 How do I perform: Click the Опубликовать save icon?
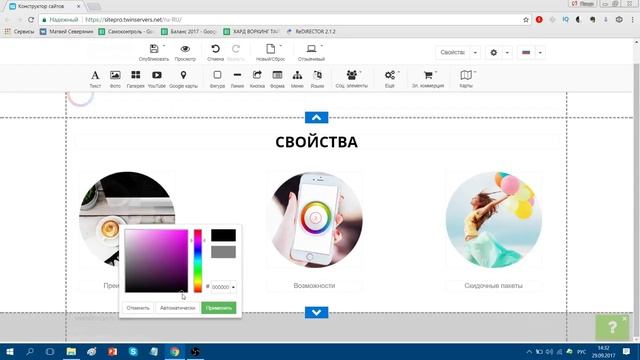click(154, 49)
